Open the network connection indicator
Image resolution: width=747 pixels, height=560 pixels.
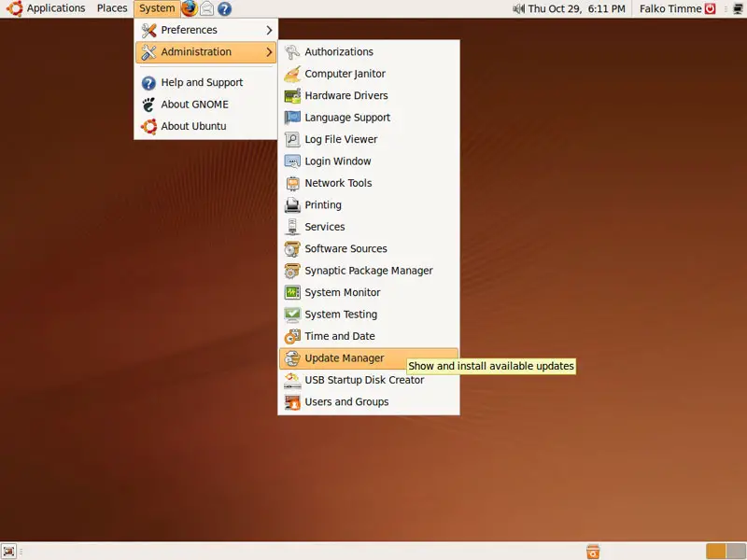pos(738,8)
